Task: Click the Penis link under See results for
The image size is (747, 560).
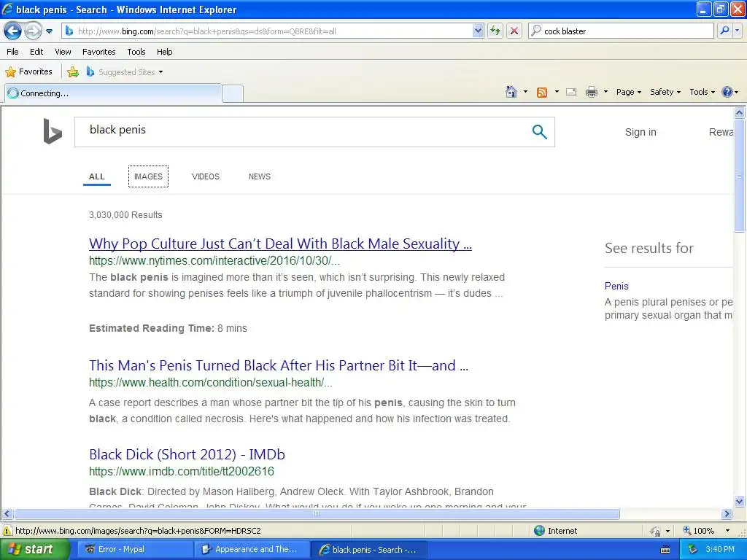Action: pyautogui.click(x=616, y=286)
